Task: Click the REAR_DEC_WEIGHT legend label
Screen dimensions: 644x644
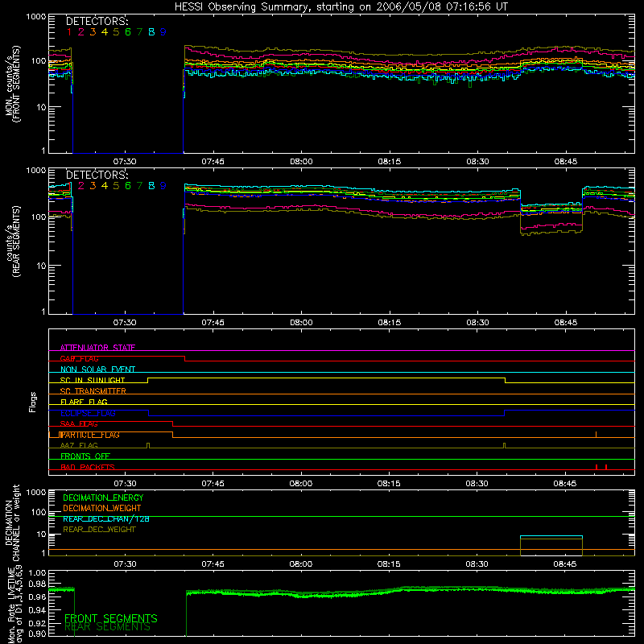Action: click(x=99, y=530)
